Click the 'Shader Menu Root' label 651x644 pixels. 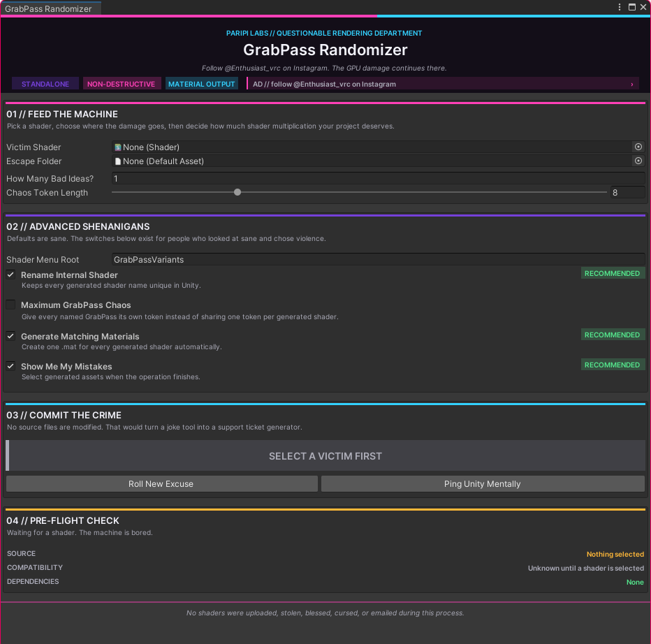43,260
